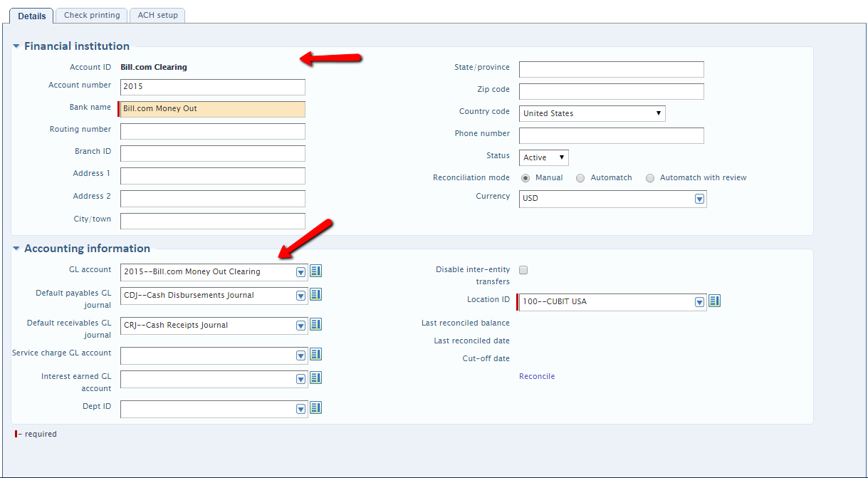Image resolution: width=868 pixels, height=478 pixels.
Task: Open the GL account dropdown arrow
Action: [x=300, y=272]
